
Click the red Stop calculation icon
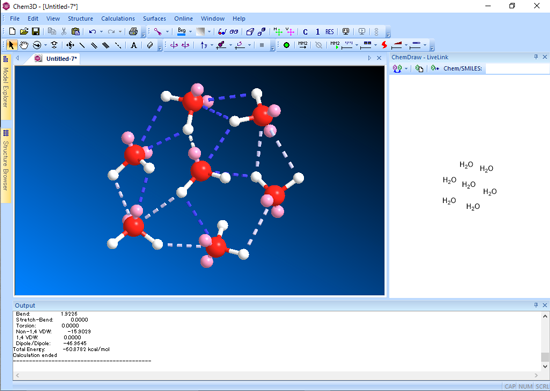point(384,45)
